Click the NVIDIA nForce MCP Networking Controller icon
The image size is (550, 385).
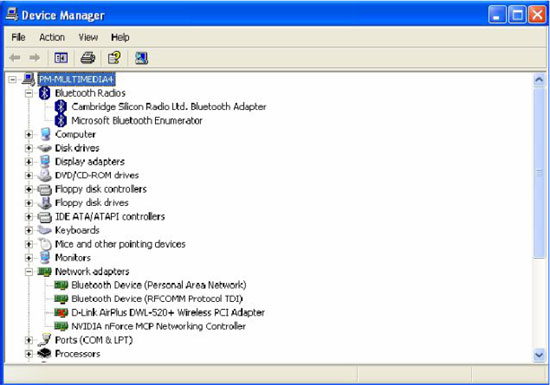pyautogui.click(x=61, y=326)
